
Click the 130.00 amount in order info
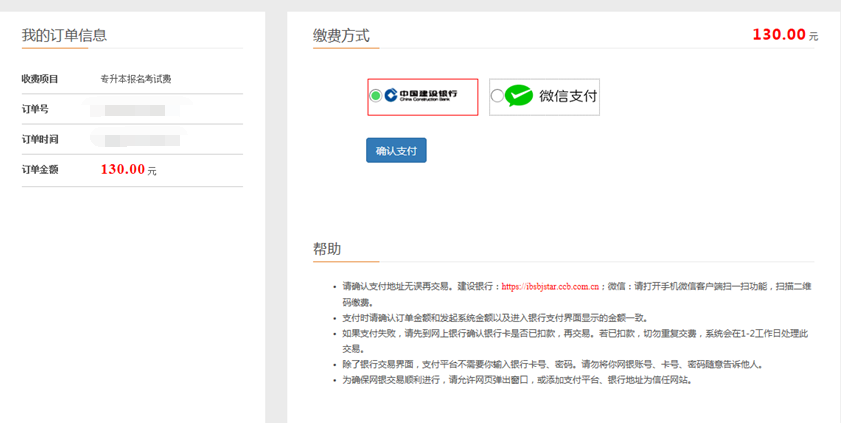(x=123, y=169)
